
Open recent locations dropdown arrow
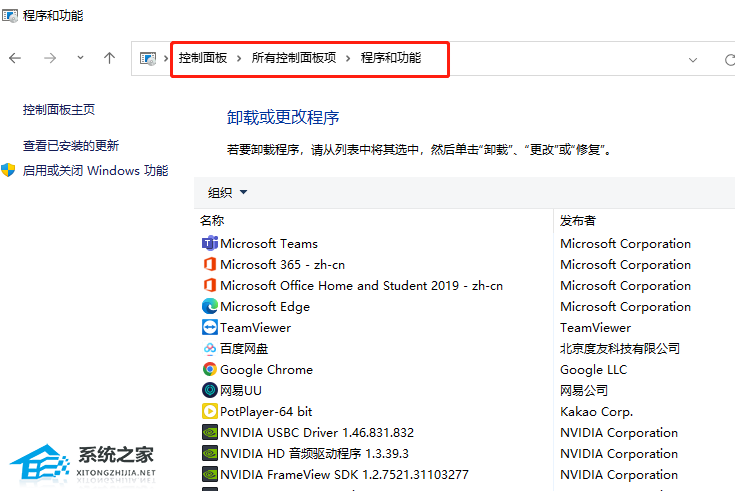pyautogui.click(x=80, y=58)
